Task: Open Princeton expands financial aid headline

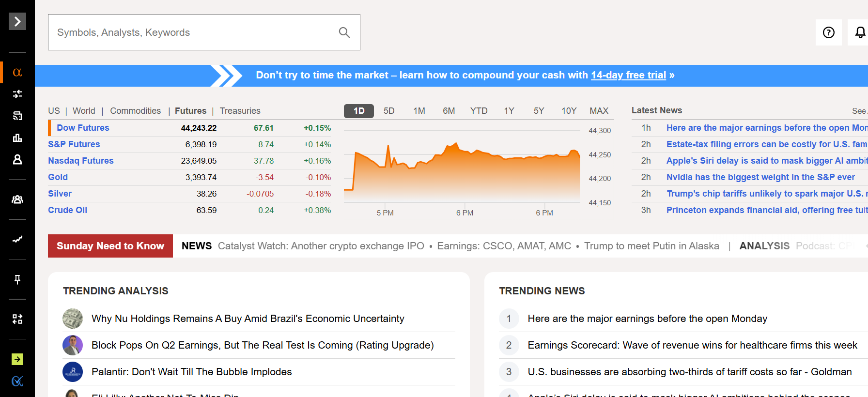Action: 767,210
